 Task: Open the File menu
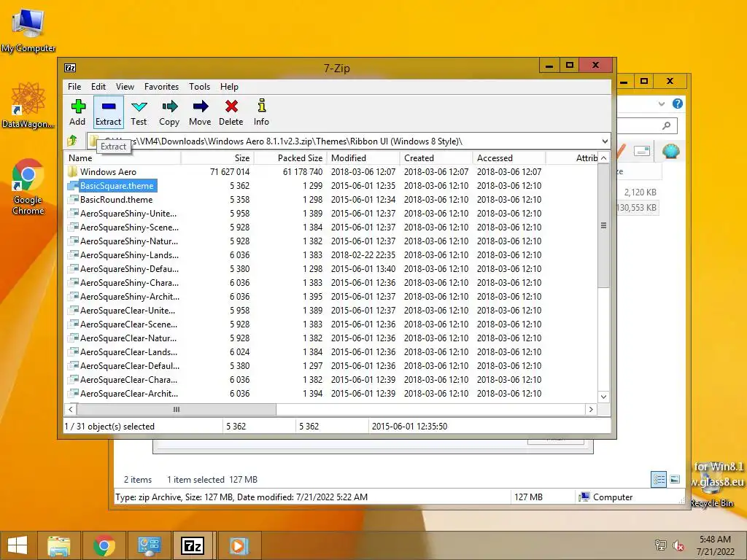(74, 87)
